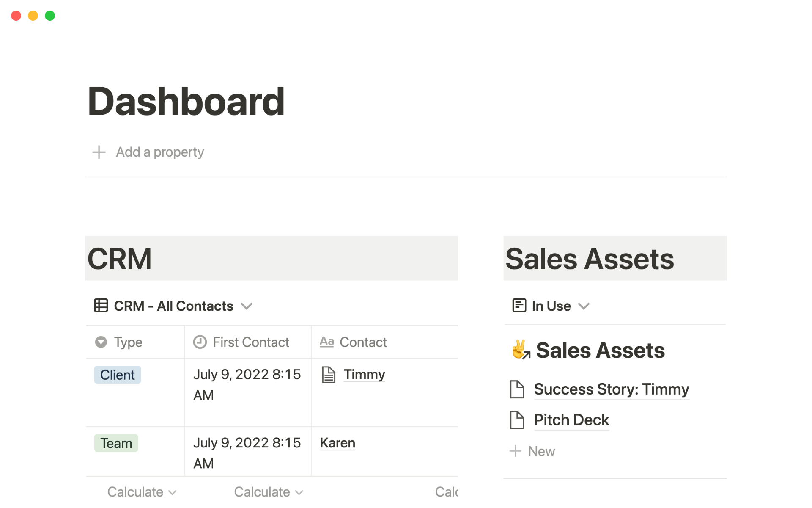Click the table view icon beside CRM - All Contacts
Screen dimensions: 812x508
point(101,306)
